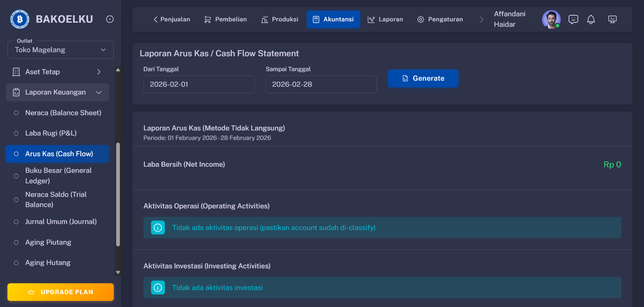The height and width of the screenshot is (307, 644).
Task: Collapse the Laporan Keuangan section
Action: pos(57,92)
